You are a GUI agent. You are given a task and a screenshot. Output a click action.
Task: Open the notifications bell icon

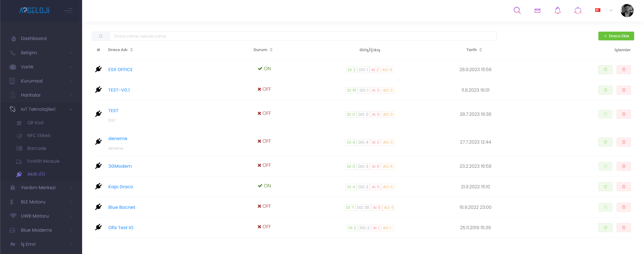tap(557, 11)
